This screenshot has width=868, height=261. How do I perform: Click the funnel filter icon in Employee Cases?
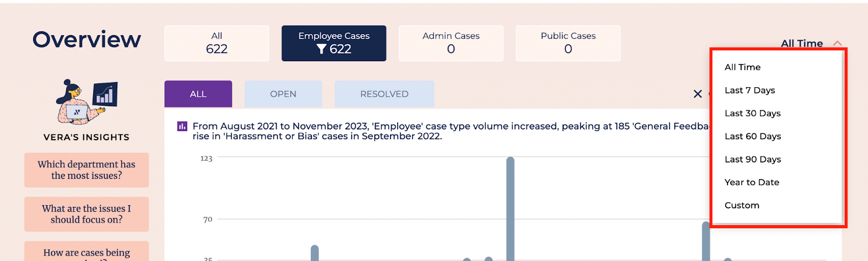point(322,49)
